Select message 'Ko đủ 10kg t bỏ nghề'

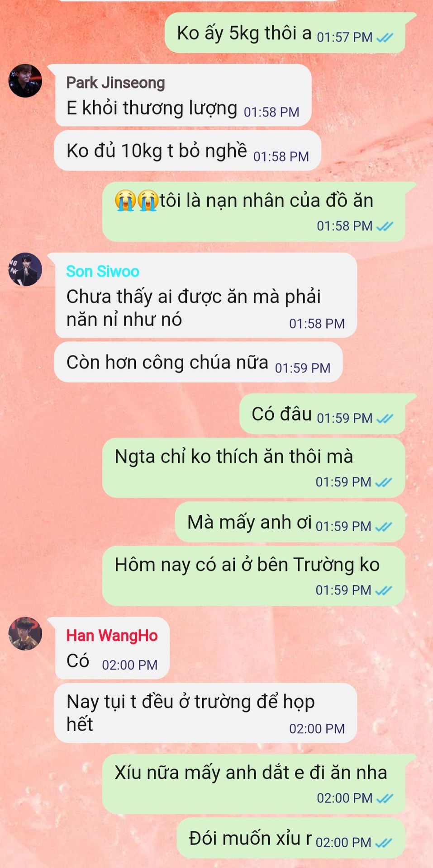pos(188,151)
